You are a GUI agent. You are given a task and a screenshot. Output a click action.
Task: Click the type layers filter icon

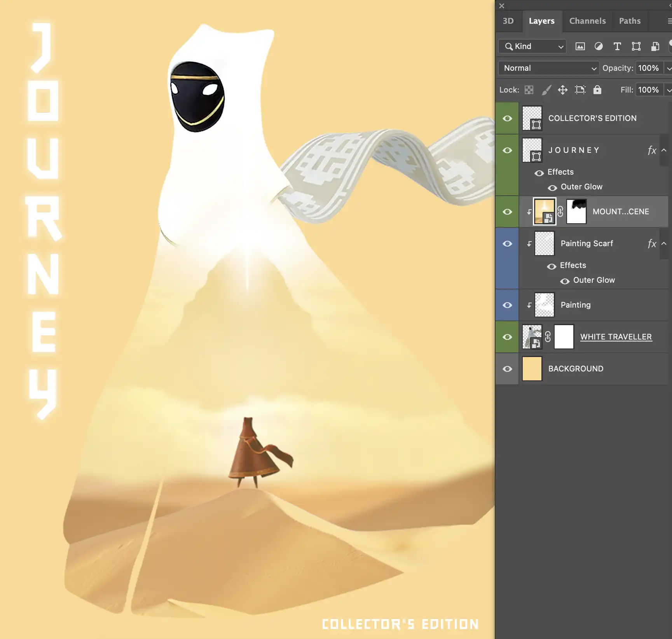click(617, 46)
